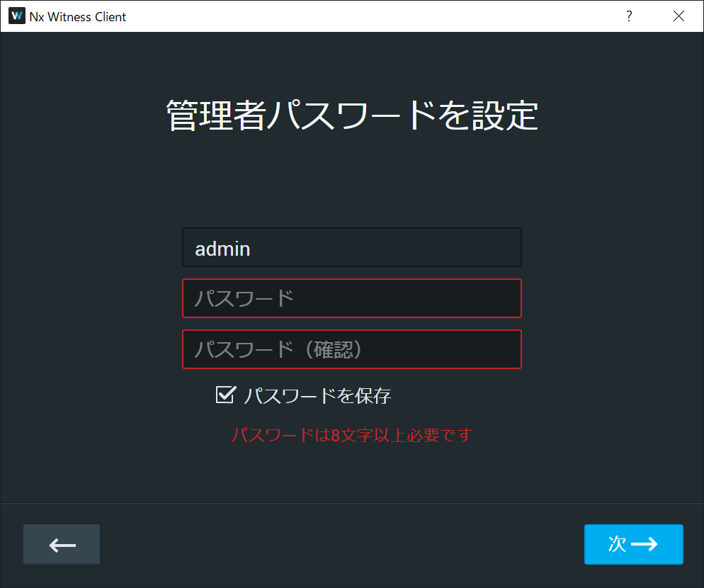Focus the パスワード input field

point(351,298)
